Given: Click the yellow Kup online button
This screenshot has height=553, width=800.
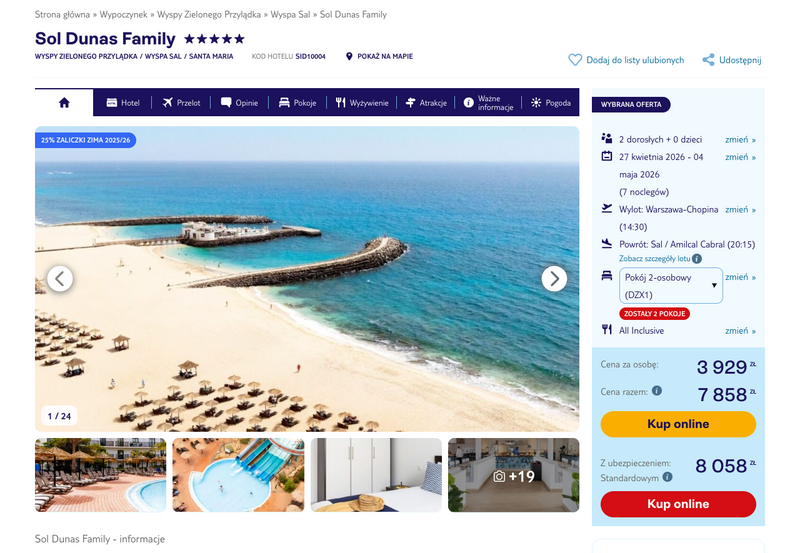Looking at the screenshot, I should tap(678, 424).
